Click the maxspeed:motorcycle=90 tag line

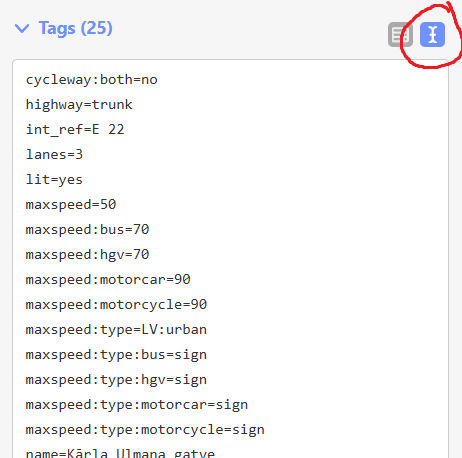[x=116, y=305]
